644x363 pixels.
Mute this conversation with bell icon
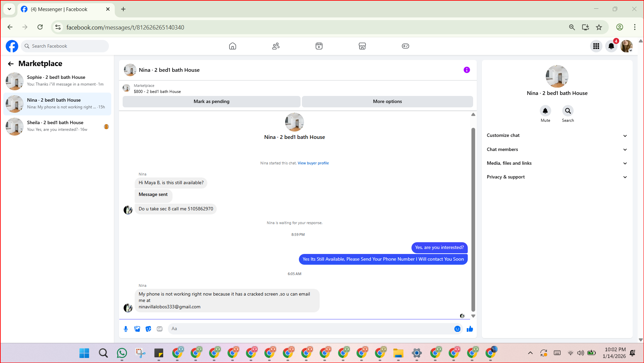click(x=545, y=111)
